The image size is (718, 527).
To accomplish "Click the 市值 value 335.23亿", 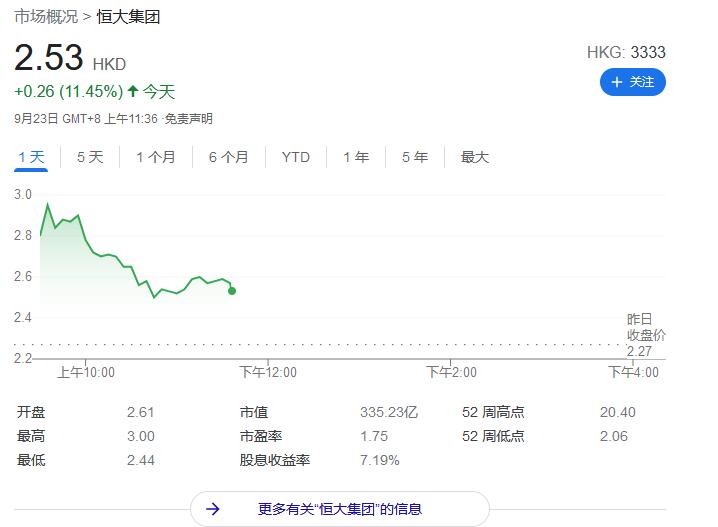I will click(x=389, y=412).
